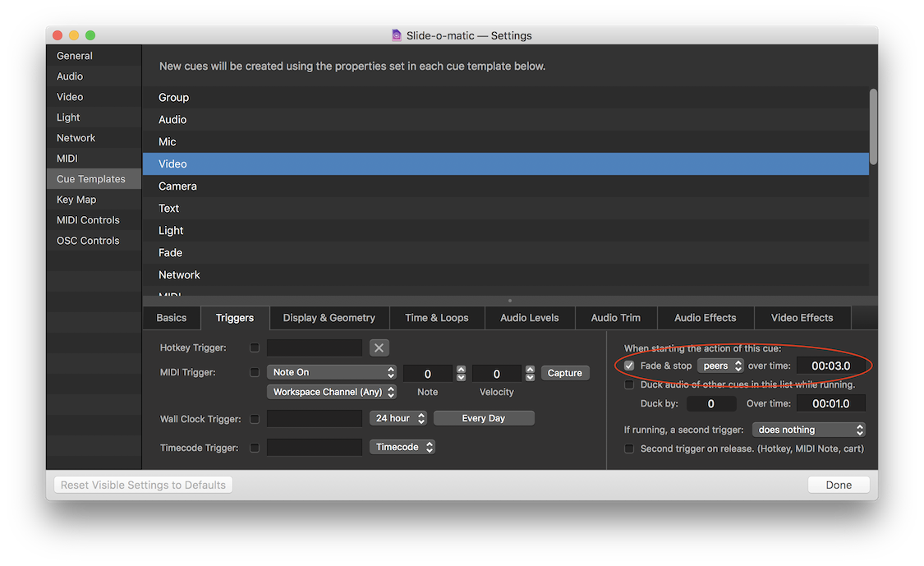Open the 'does nothing' second trigger dropdown

click(808, 430)
